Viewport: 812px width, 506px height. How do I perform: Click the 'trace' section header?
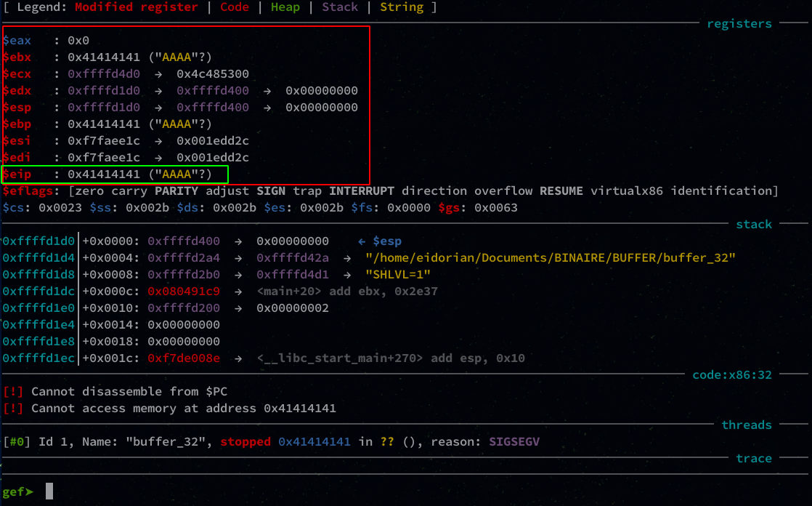pos(754,458)
